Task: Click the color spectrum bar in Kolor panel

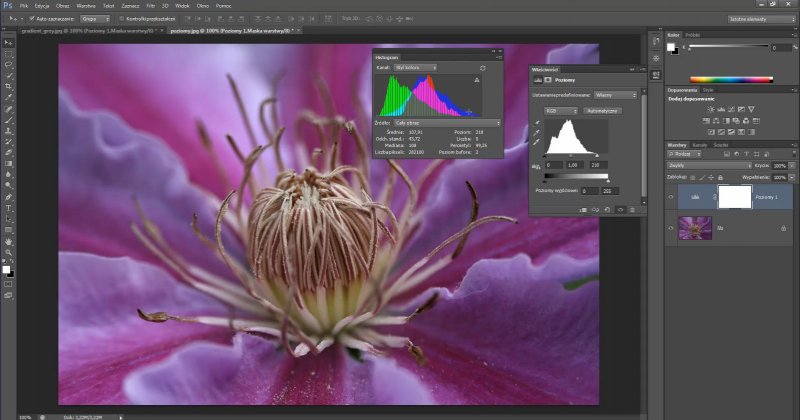Action: 728,79
